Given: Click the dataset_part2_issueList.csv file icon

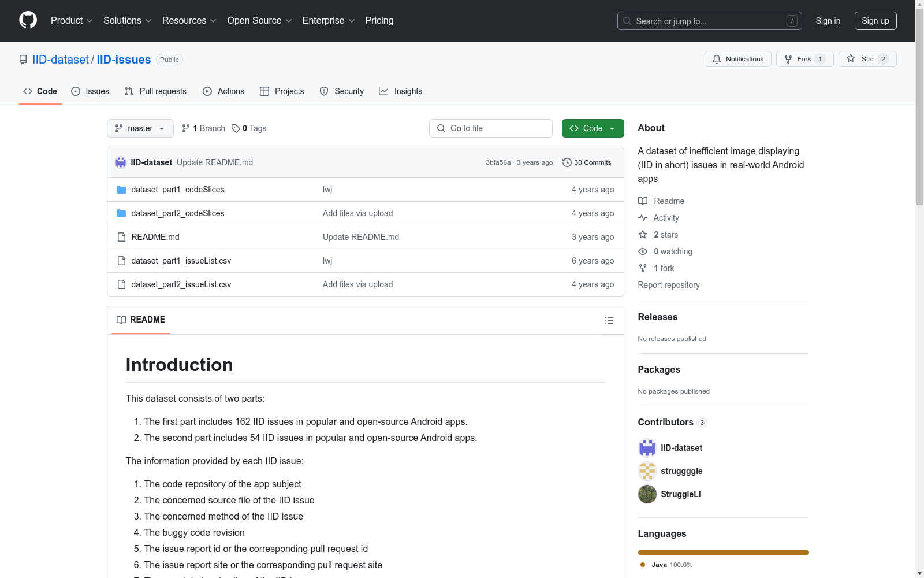Looking at the screenshot, I should (121, 284).
